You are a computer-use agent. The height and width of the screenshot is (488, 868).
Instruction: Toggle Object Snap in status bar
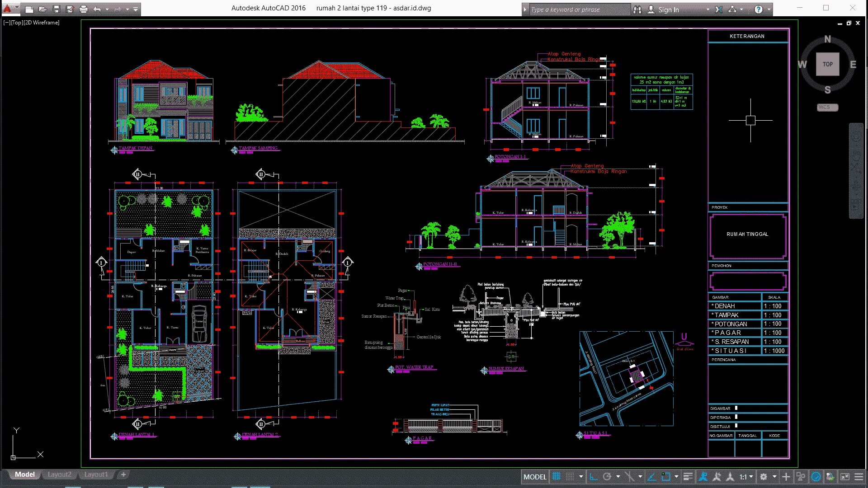pyautogui.click(x=666, y=477)
